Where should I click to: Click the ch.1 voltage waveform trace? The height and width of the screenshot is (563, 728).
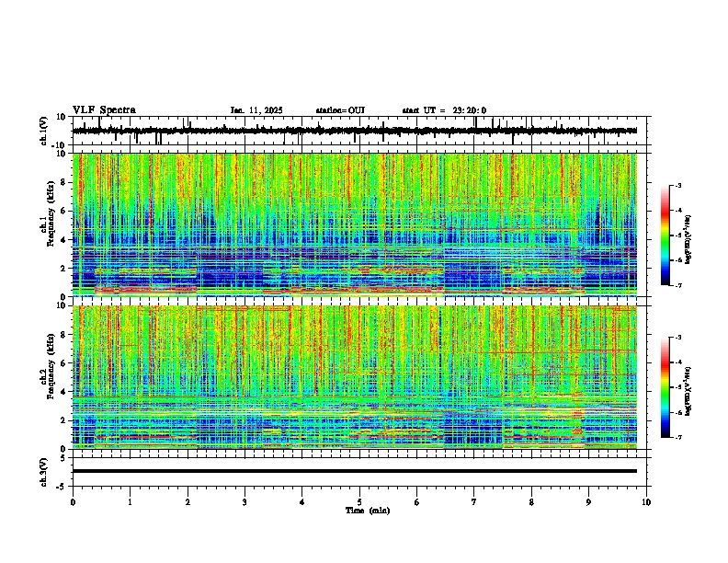354,131
